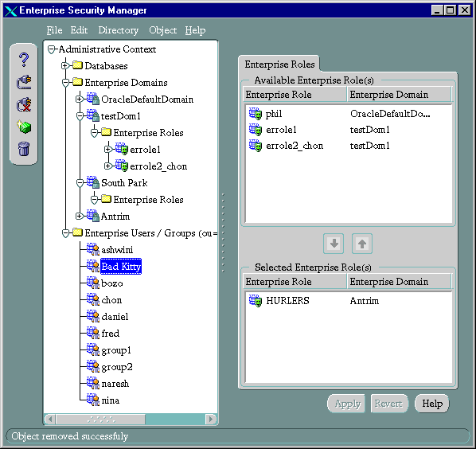The image size is (476, 449).
Task: Expand the Databases folder node
Action: (x=64, y=65)
